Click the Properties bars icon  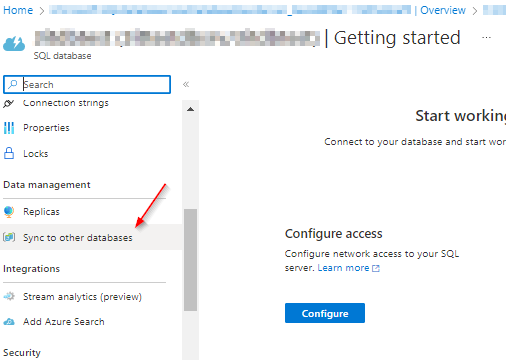pyautogui.click(x=9, y=128)
